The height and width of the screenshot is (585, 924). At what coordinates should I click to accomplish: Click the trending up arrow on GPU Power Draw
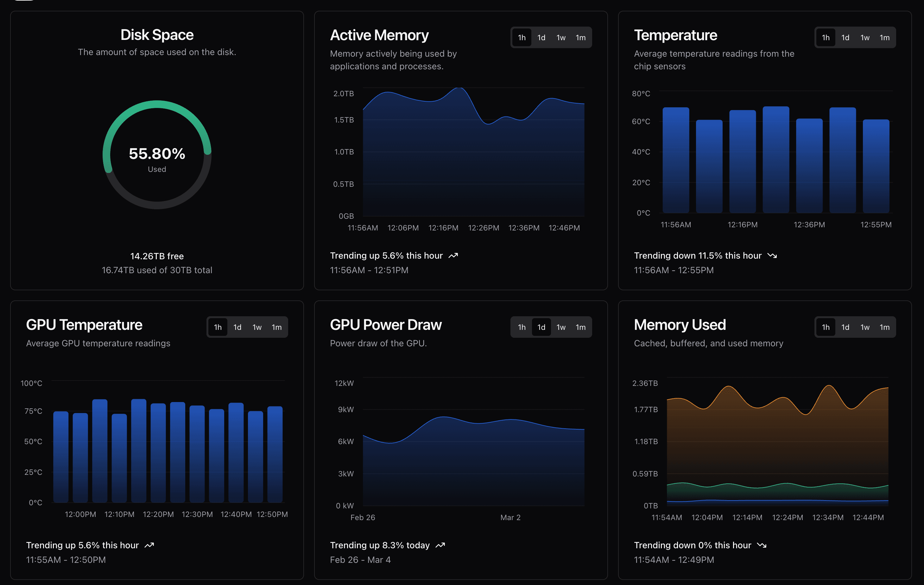point(441,545)
